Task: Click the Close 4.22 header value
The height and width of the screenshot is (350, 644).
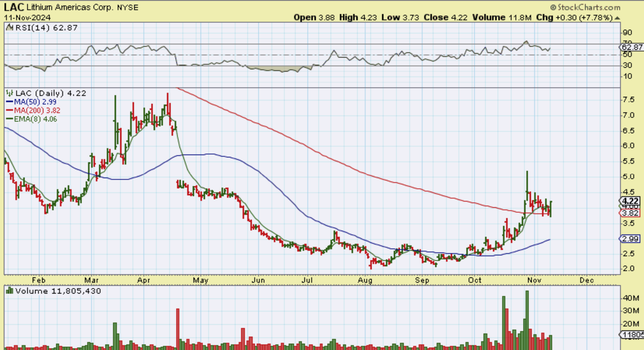Action: pyautogui.click(x=445, y=18)
